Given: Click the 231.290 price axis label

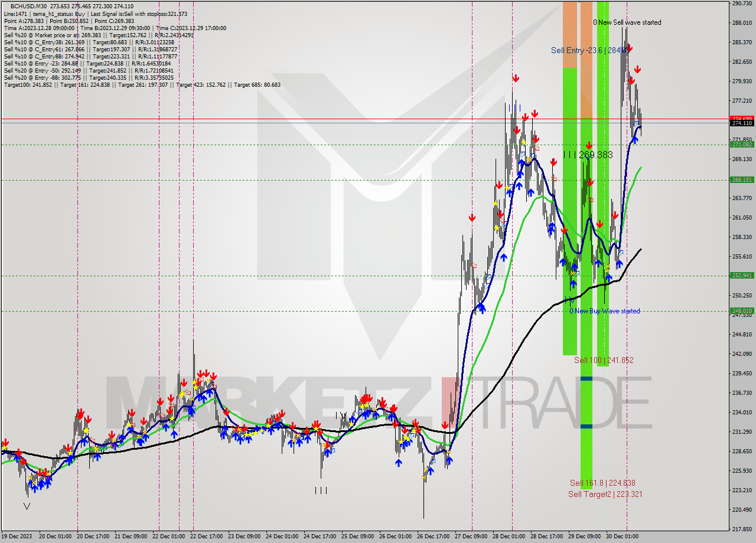Looking at the screenshot, I should [742, 432].
